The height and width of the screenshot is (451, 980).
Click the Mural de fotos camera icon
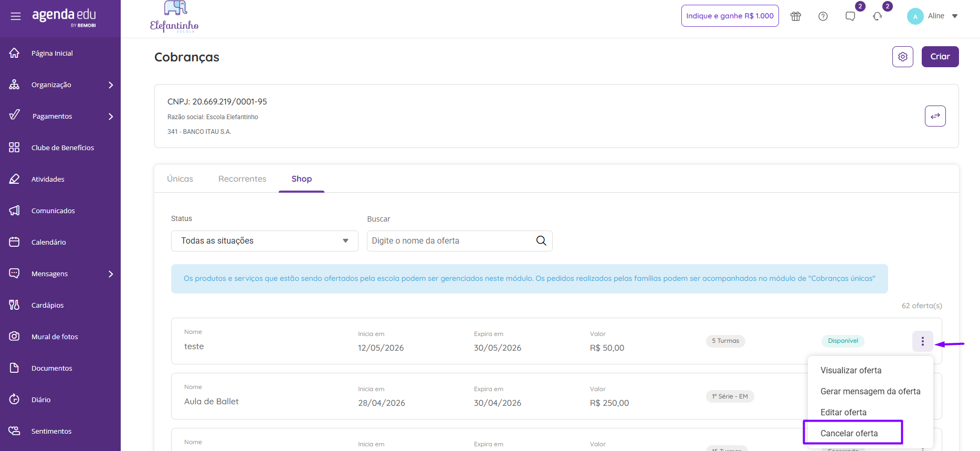click(x=14, y=337)
